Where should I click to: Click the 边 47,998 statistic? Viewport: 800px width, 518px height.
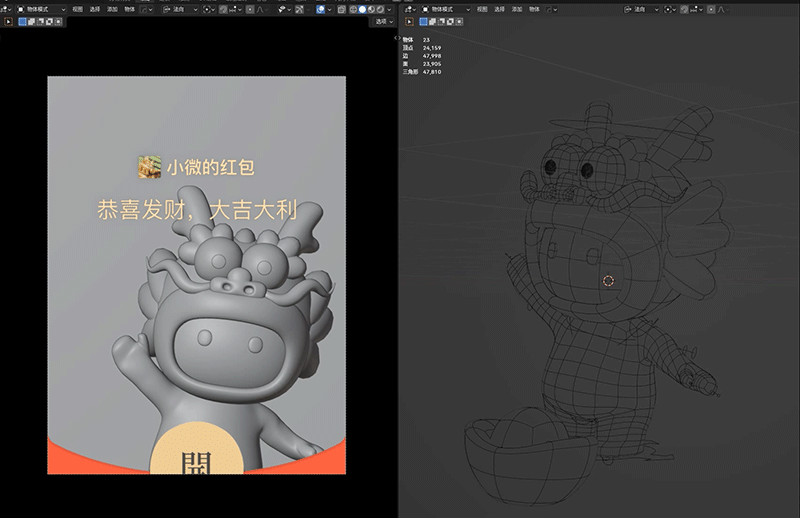click(422, 56)
